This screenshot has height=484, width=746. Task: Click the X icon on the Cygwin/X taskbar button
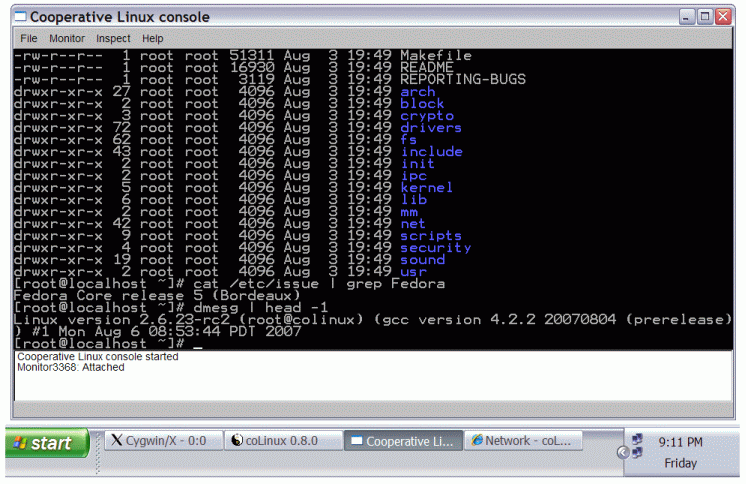[117, 440]
